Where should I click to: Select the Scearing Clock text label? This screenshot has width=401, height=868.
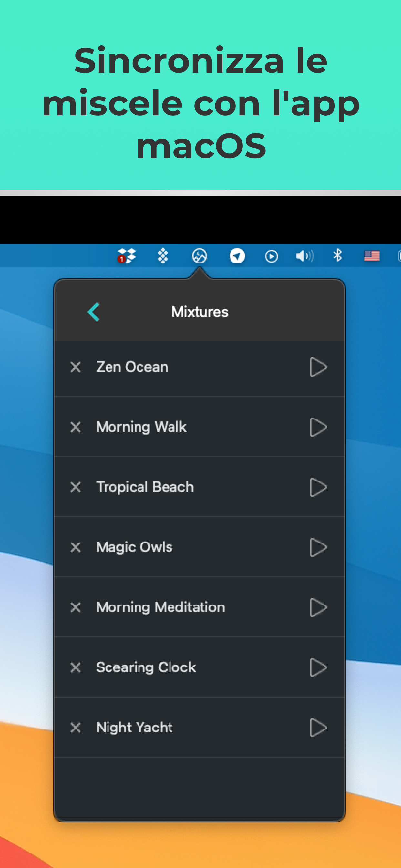coord(146,668)
